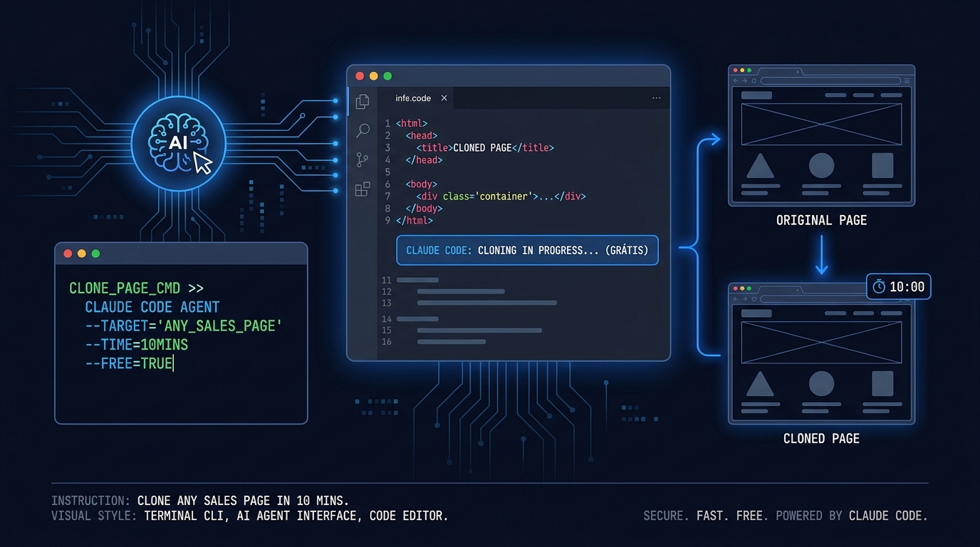The image size is (980, 547).
Task: Open the Source Control branch icon
Action: [363, 160]
